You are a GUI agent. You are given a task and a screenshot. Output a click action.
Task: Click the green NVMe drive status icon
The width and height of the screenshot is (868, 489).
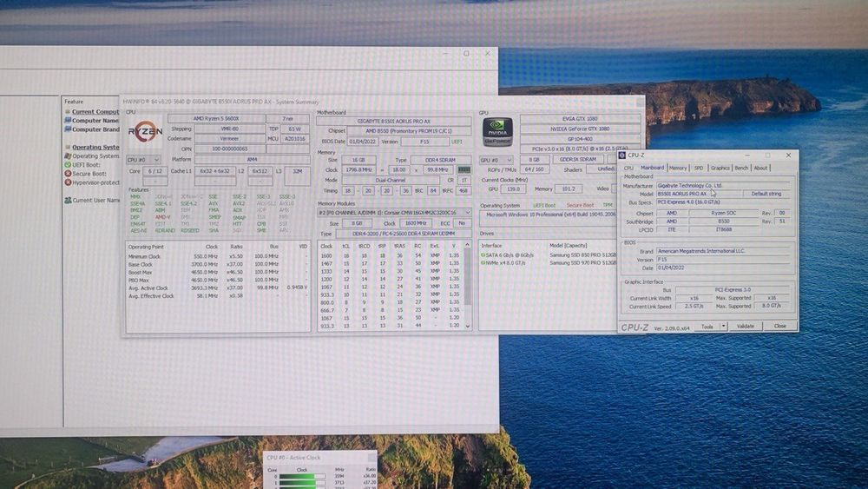click(x=483, y=263)
